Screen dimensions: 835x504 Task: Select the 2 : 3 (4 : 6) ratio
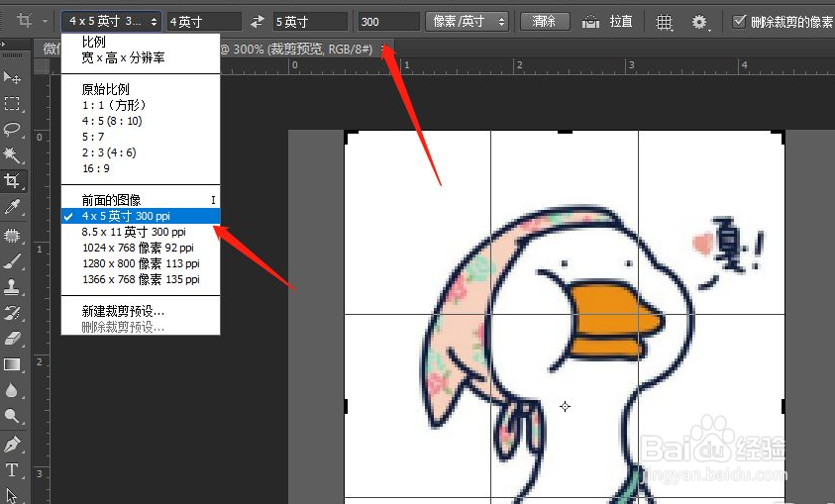coord(109,152)
